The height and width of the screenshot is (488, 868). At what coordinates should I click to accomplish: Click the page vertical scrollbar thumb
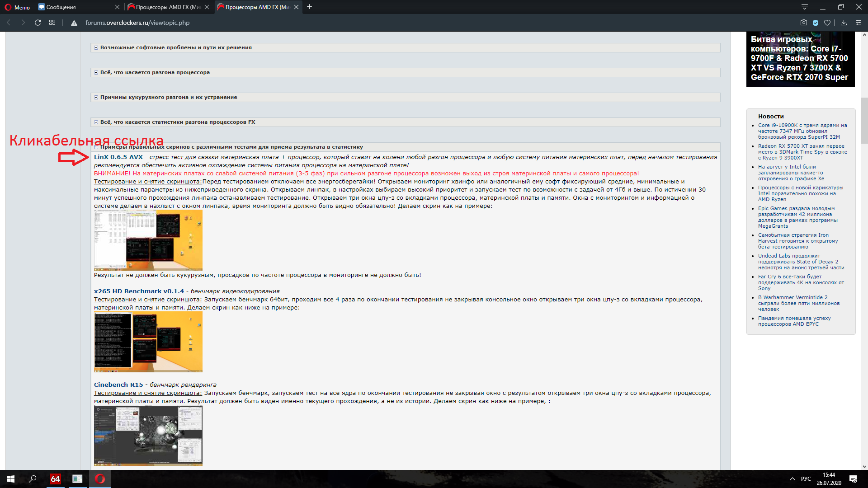[864, 120]
